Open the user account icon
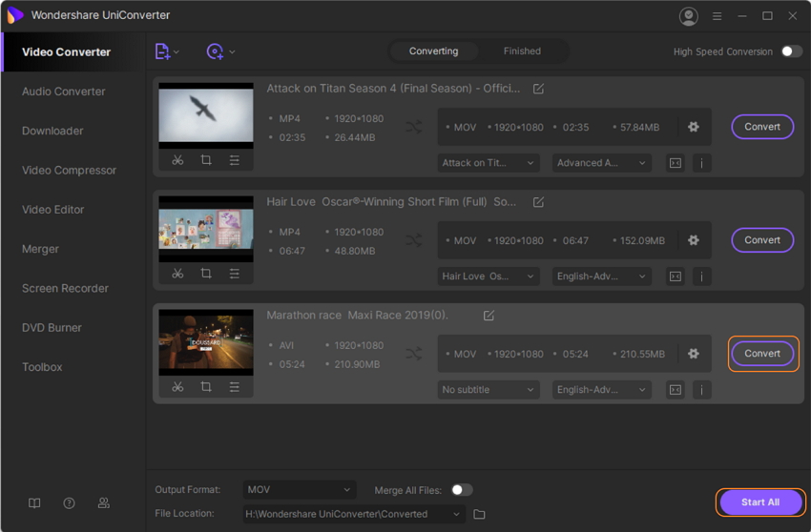 (689, 16)
